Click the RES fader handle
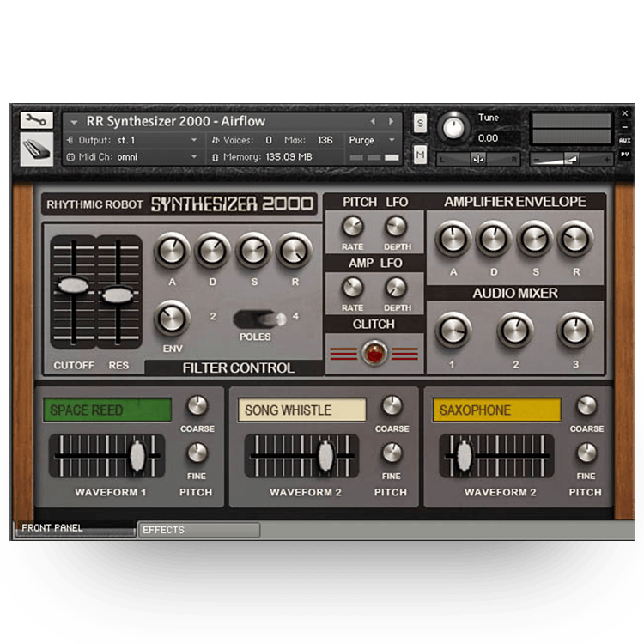Screen dimensions: 644x644 coord(118,295)
